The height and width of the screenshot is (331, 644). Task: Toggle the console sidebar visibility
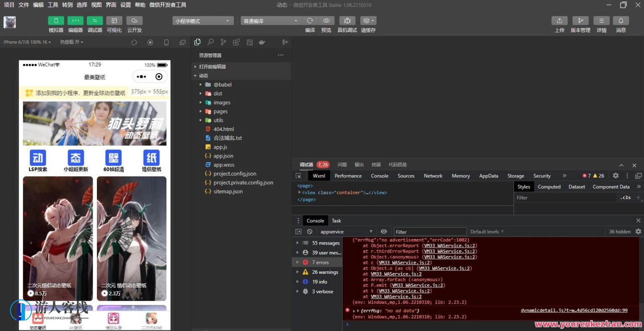pyautogui.click(x=298, y=231)
